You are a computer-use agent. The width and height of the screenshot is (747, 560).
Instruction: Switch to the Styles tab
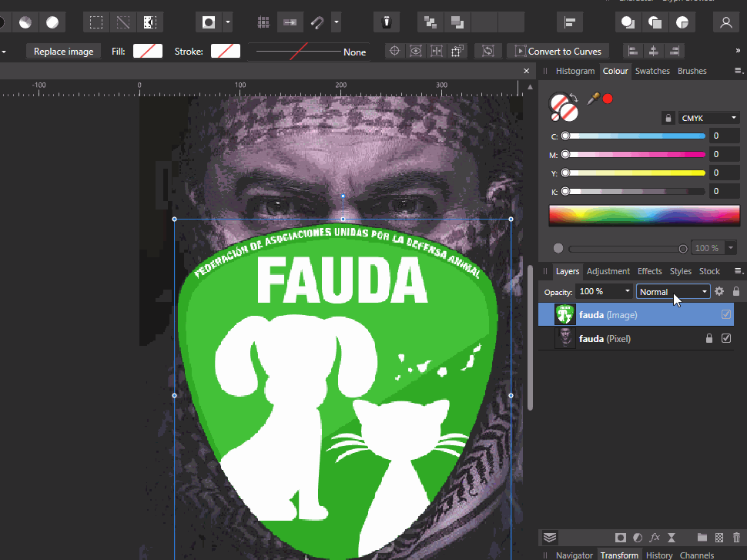(x=680, y=271)
